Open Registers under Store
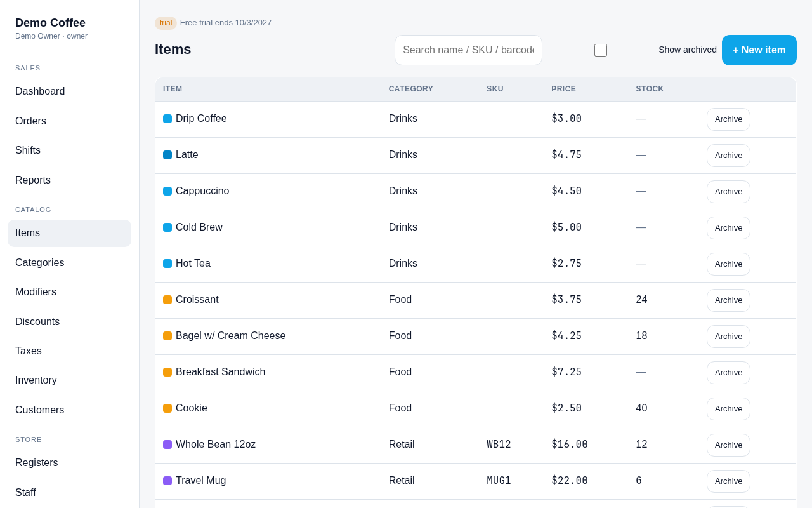812x508 pixels. point(69,463)
